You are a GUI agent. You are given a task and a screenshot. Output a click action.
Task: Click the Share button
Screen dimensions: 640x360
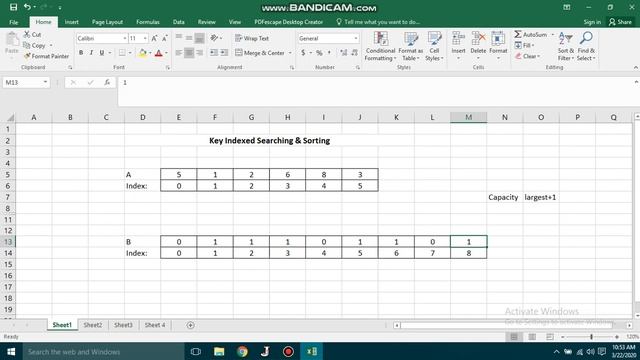(620, 22)
